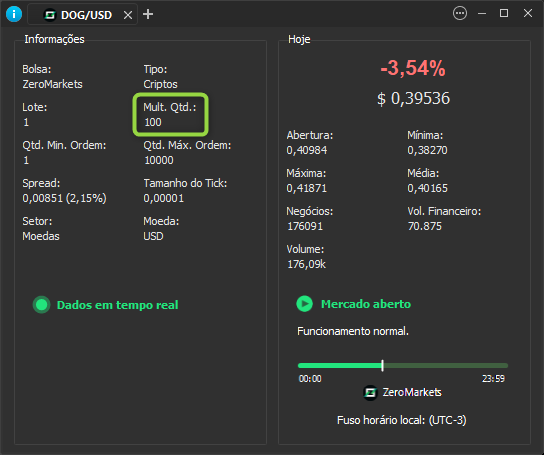
Task: Click the -3,54% variation value
Action: (x=413, y=68)
